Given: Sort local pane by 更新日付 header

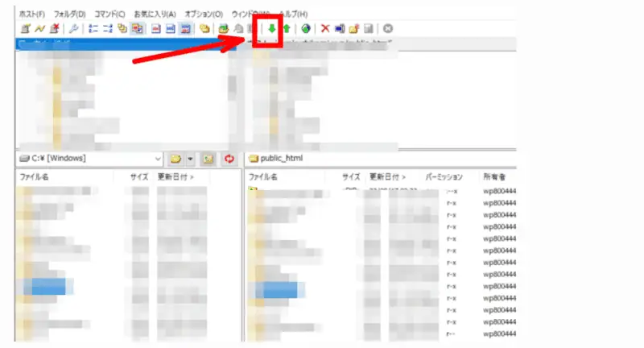Looking at the screenshot, I should click(175, 177).
